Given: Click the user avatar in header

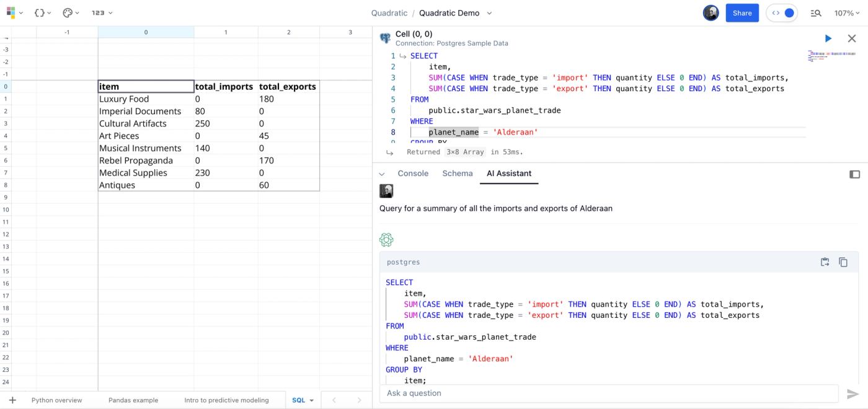Looking at the screenshot, I should 711,13.
